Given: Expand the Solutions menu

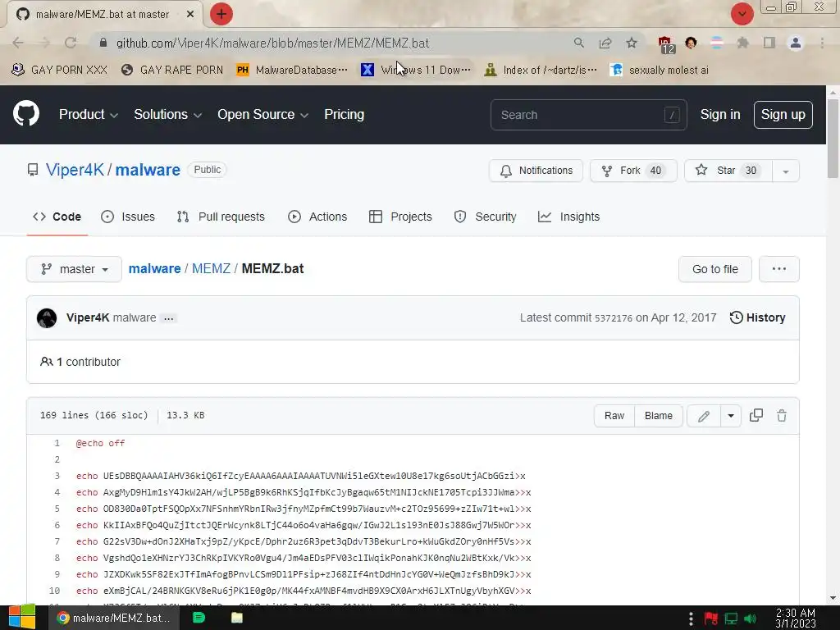Looking at the screenshot, I should coord(167,114).
